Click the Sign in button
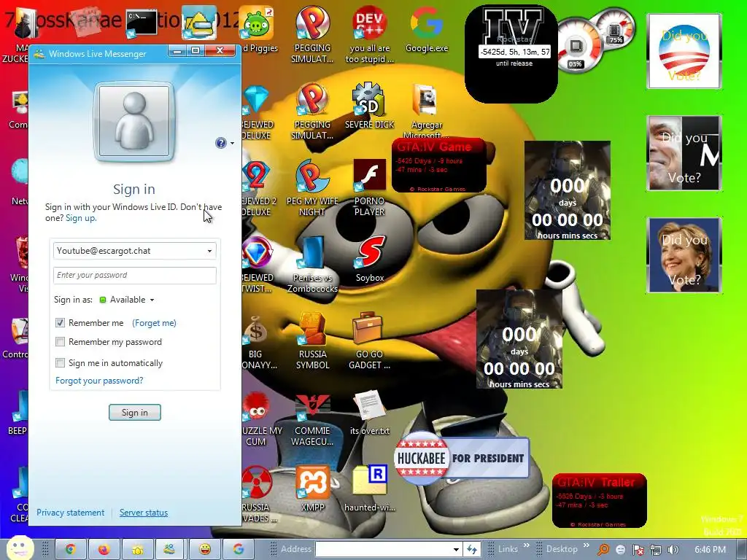The height and width of the screenshot is (560, 747). coord(135,413)
